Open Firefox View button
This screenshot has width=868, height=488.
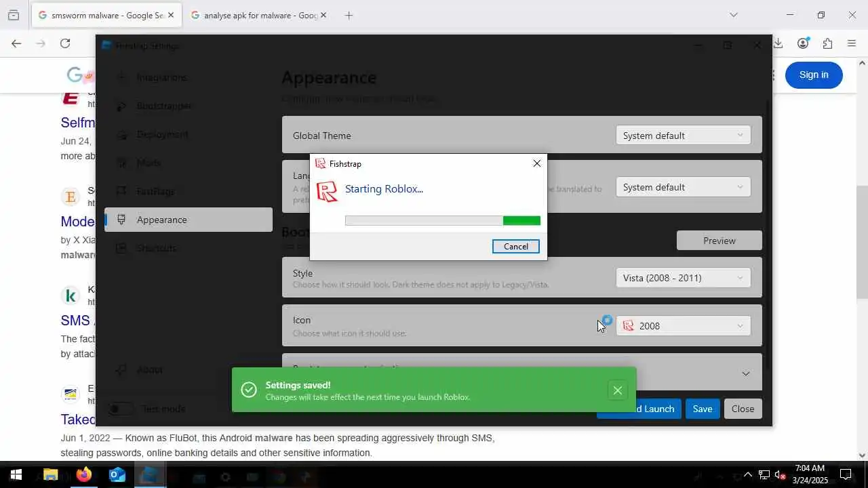click(x=13, y=15)
